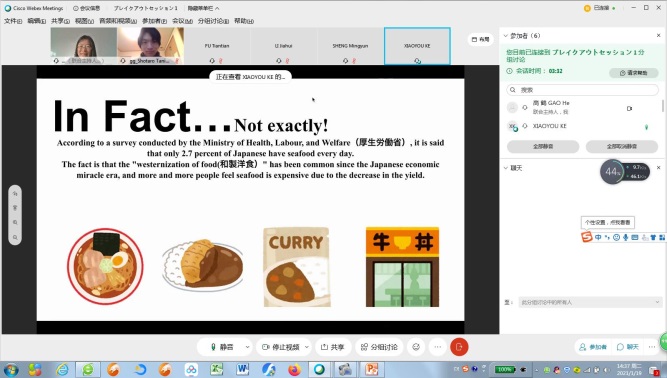Open the more options ellipsis button
667x378 pixels.
coord(438,347)
